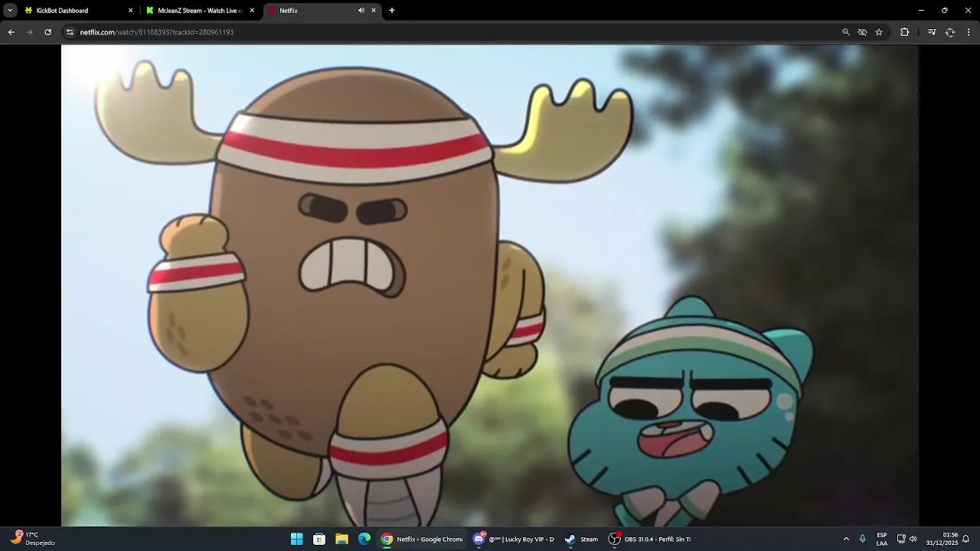This screenshot has height=551, width=980.
Task: Open the Chrome three-dot menu
Action: [x=969, y=32]
